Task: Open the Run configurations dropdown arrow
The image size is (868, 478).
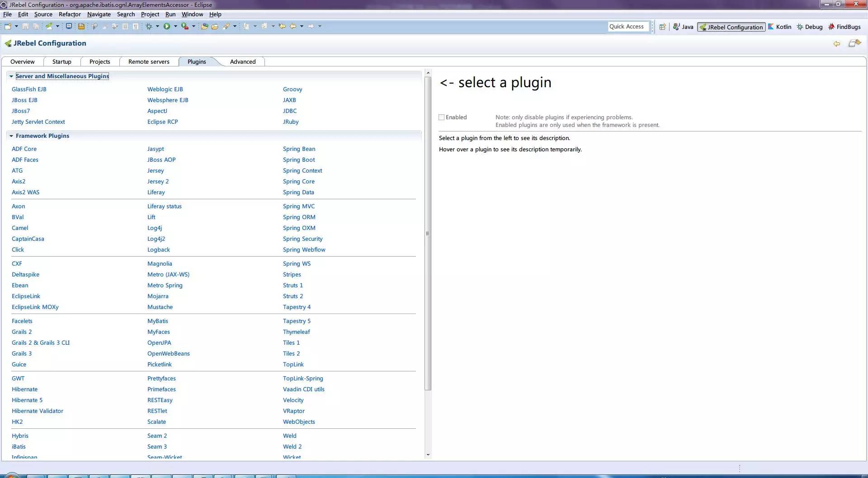Action: (x=175, y=26)
